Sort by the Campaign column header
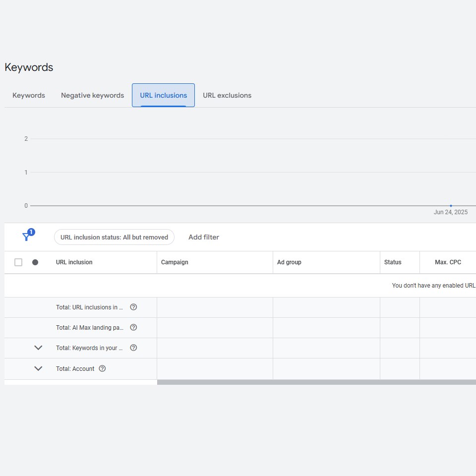 [x=175, y=262]
